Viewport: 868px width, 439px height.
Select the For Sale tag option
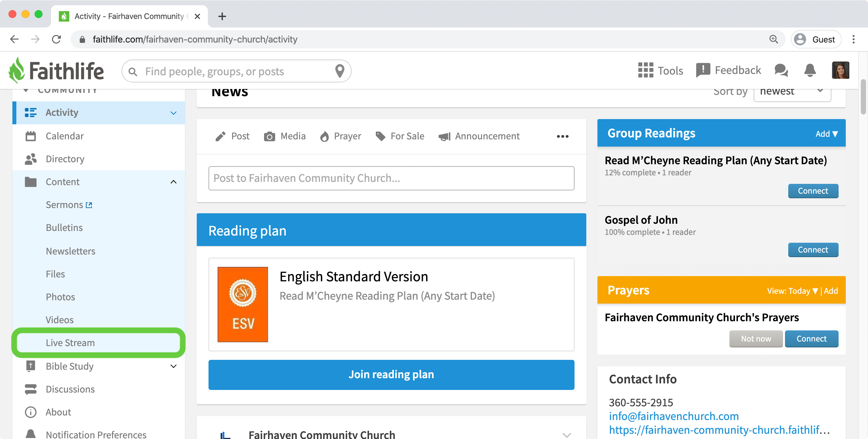pos(400,136)
